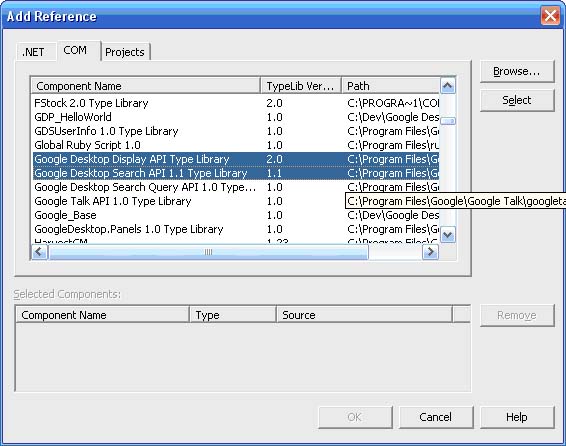566x446 pixels.
Task: Click Source header in Selected Components
Action: click(364, 315)
